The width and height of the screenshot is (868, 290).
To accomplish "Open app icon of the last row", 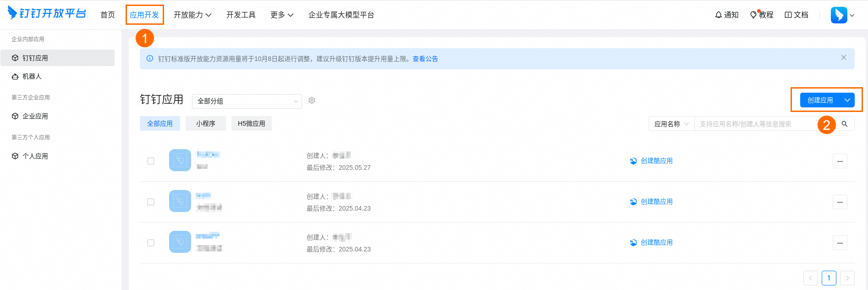I will pyautogui.click(x=180, y=242).
